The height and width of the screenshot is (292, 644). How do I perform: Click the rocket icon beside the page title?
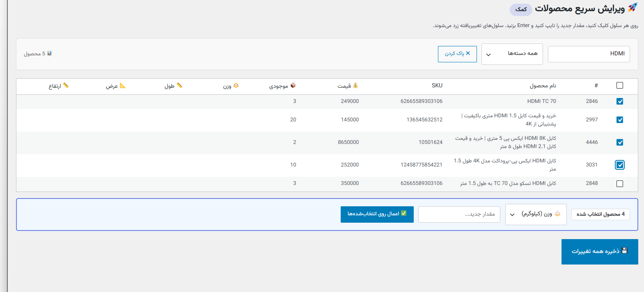633,7
